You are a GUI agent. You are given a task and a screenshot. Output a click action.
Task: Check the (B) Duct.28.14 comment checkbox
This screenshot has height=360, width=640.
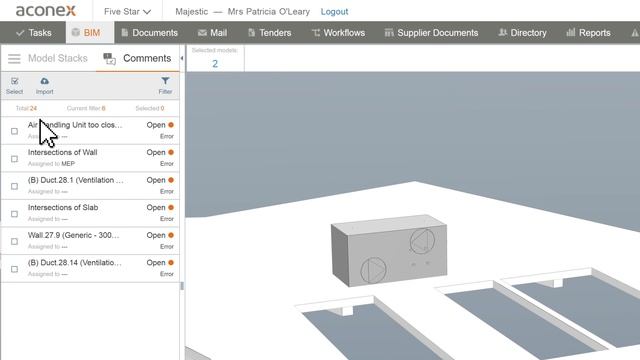[14, 269]
